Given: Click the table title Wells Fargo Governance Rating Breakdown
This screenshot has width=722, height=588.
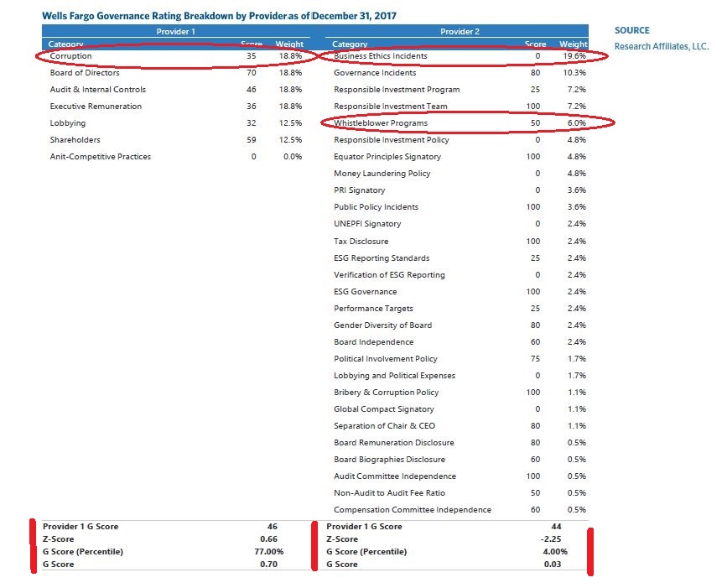Looking at the screenshot, I should tap(219, 16).
